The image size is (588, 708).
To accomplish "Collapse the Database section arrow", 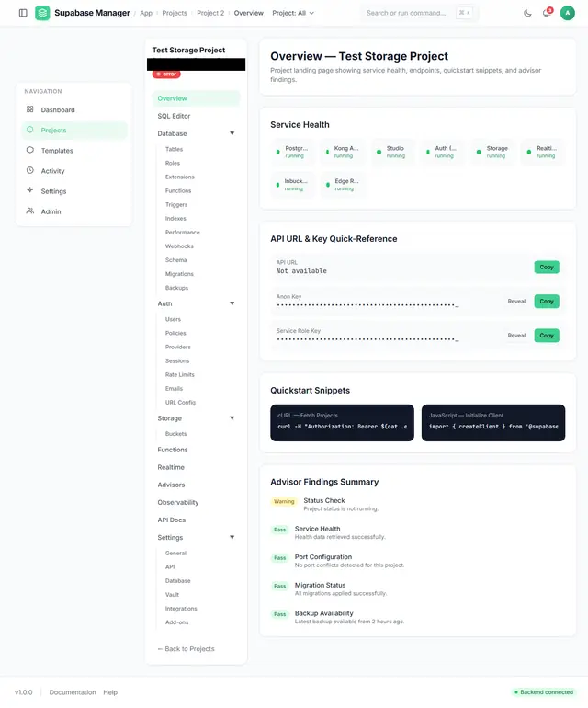I will [x=232, y=133].
